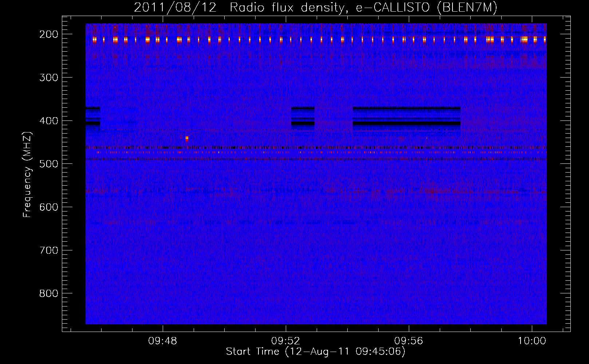This screenshot has height=364, width=589.
Task: Click the 10:00 time tick label
Action: [532, 341]
